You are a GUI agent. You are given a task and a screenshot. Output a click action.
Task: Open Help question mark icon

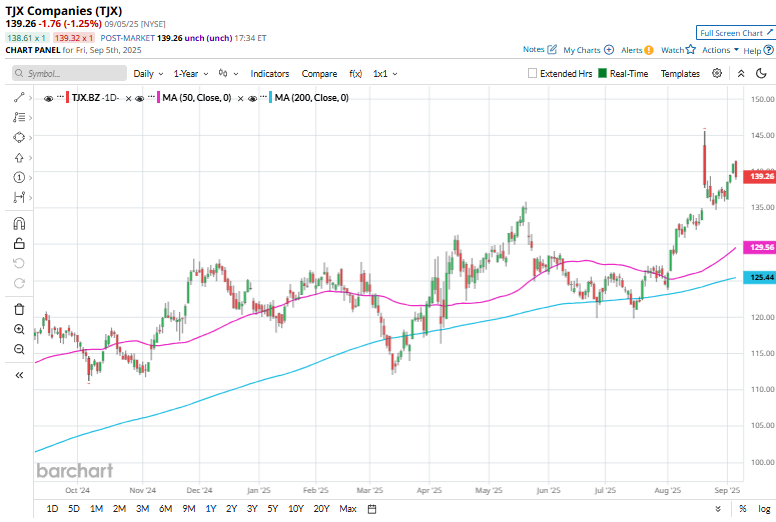pos(768,50)
